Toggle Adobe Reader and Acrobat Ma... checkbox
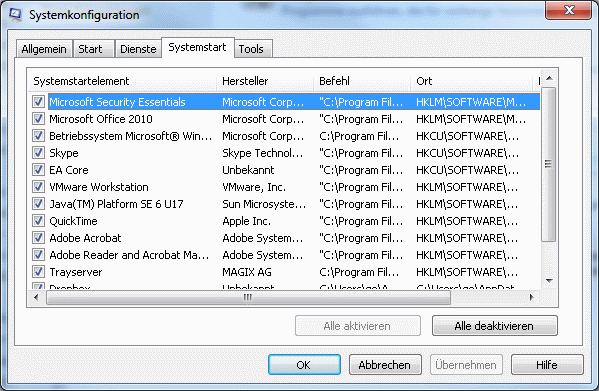599x391 pixels. [x=38, y=255]
